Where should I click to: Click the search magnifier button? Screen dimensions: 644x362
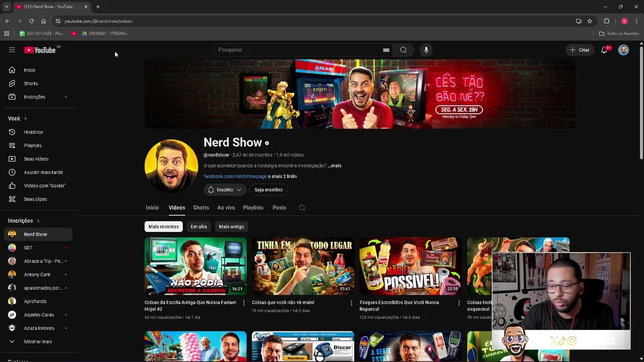(x=403, y=50)
